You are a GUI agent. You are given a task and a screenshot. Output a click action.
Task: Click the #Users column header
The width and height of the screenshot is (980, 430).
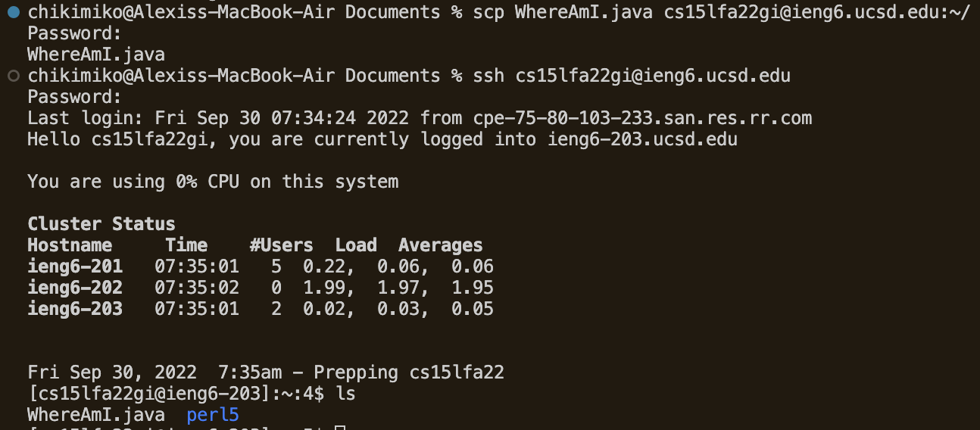click(281, 245)
